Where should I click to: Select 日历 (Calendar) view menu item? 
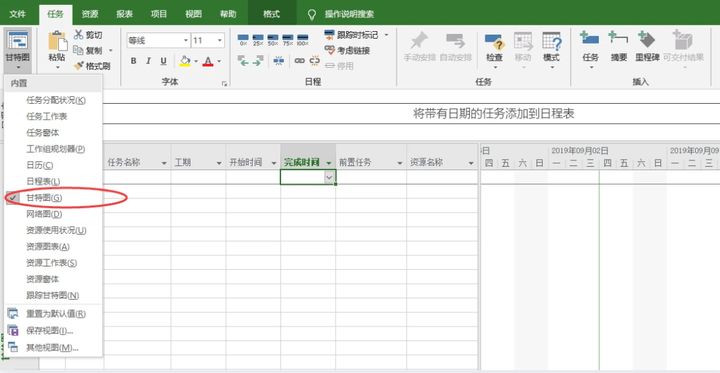53,165
